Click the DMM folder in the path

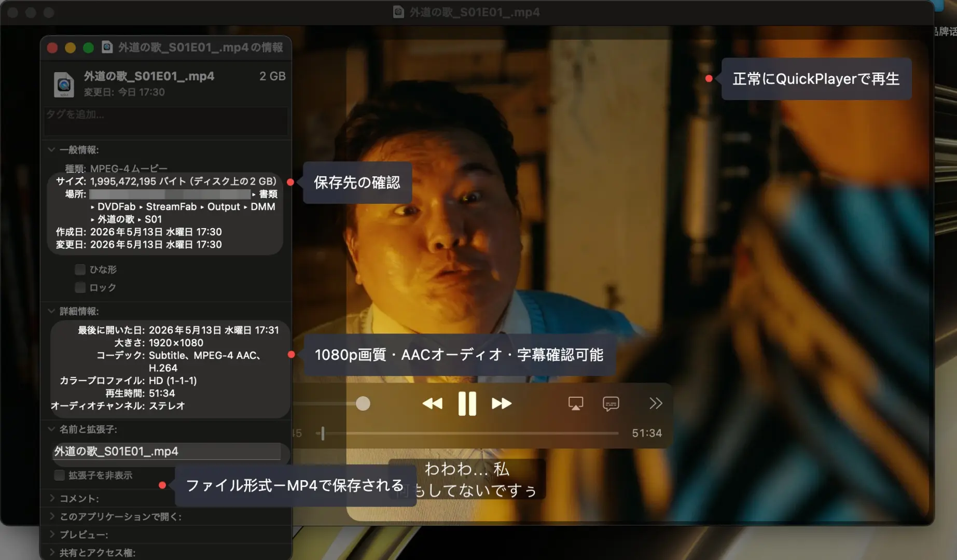[x=263, y=207]
